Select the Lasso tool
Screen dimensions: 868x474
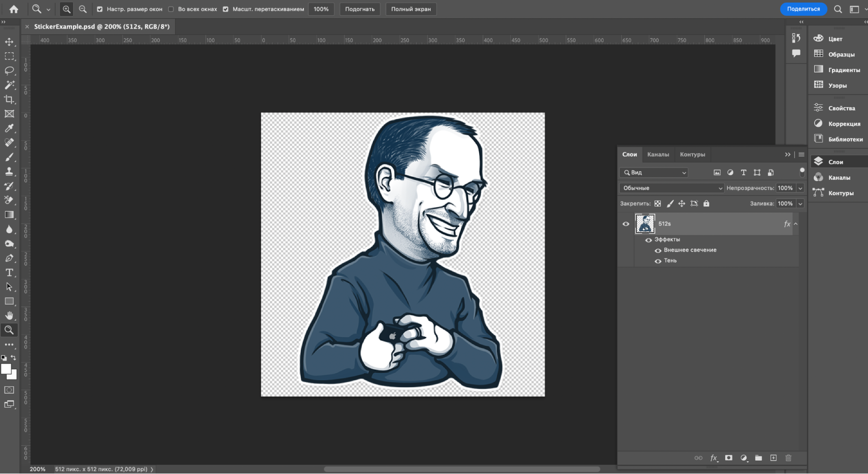[x=9, y=71]
